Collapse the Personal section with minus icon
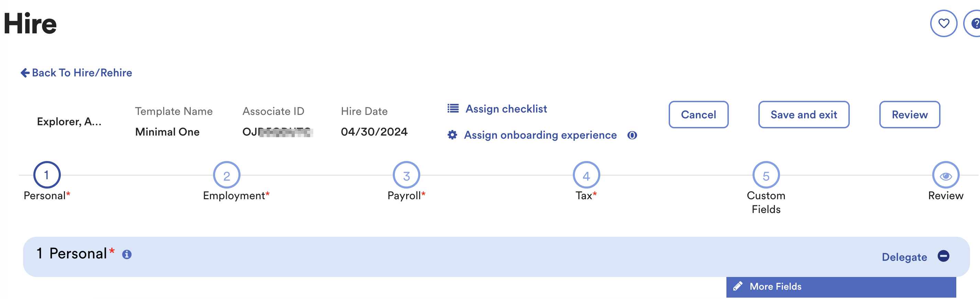The image size is (980, 299). 943,256
